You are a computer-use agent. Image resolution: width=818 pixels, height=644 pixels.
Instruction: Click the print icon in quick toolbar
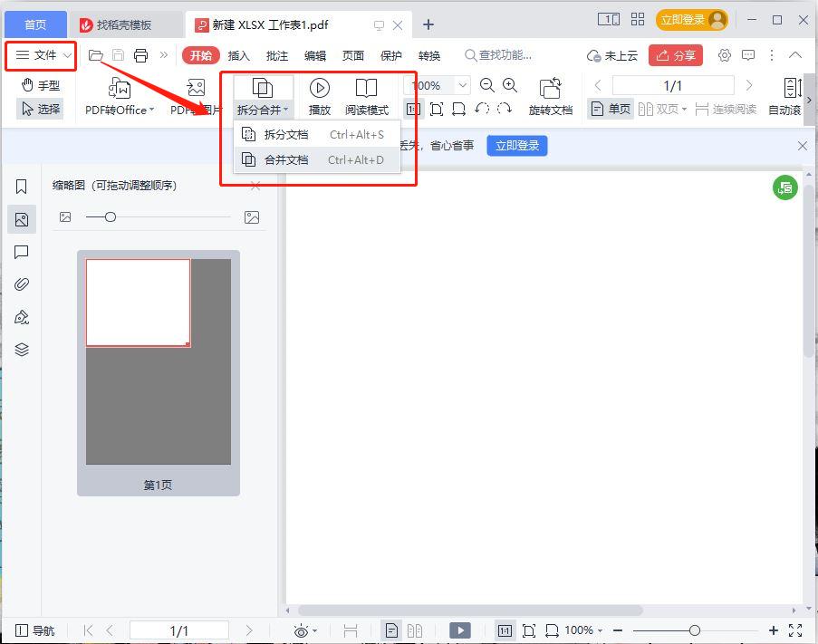tap(140, 55)
